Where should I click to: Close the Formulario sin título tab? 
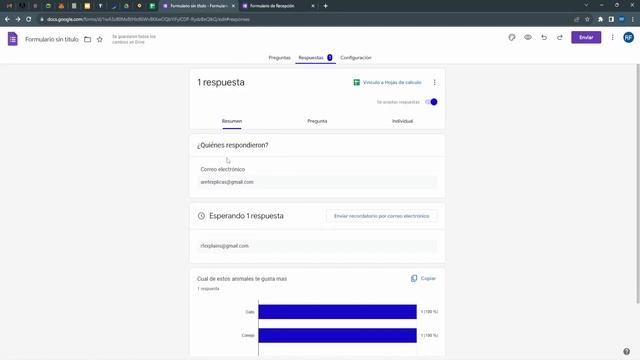coord(233,6)
